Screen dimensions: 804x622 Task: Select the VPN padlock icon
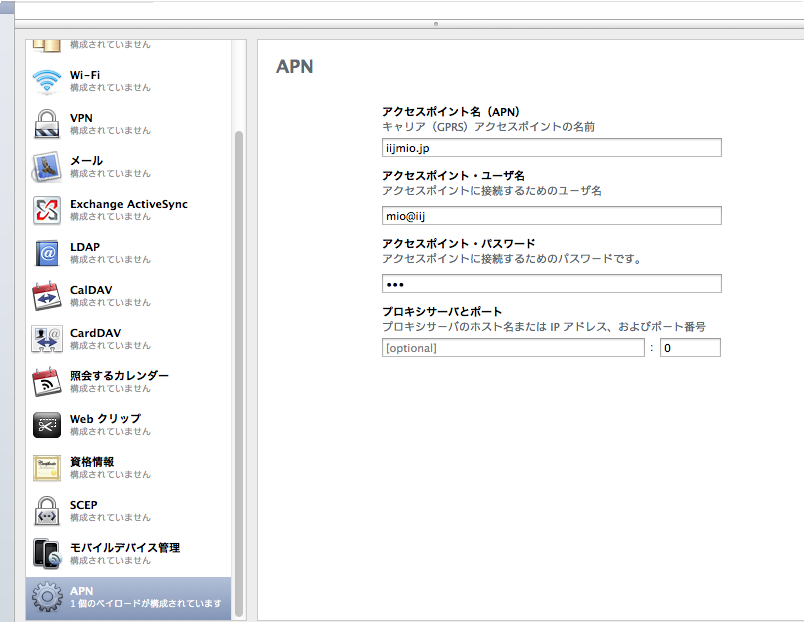coord(47,124)
